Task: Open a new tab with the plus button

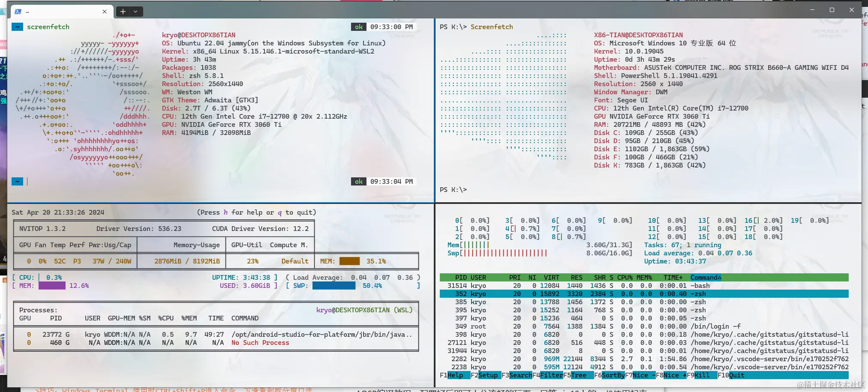Action: [123, 12]
